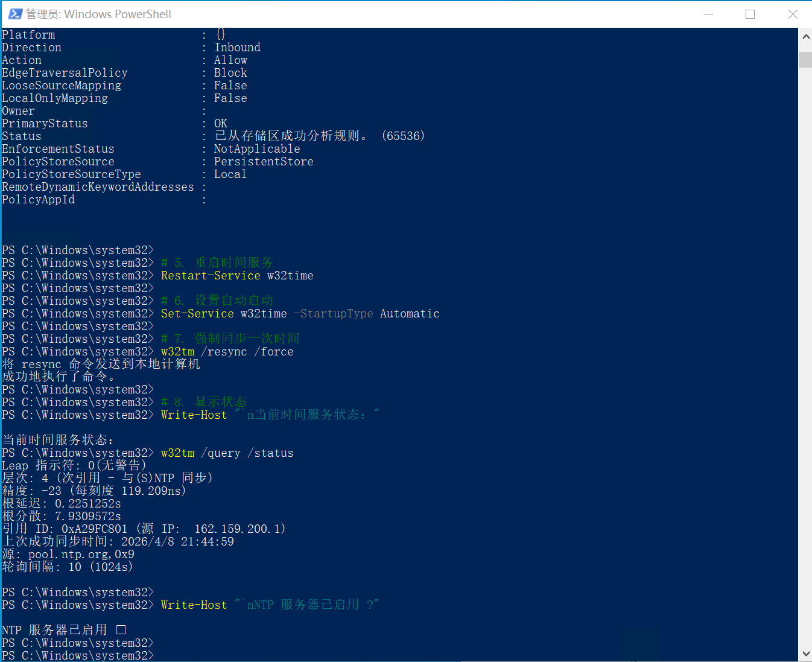Maximize the PowerShell window
The height and width of the screenshot is (662, 812).
click(x=750, y=14)
